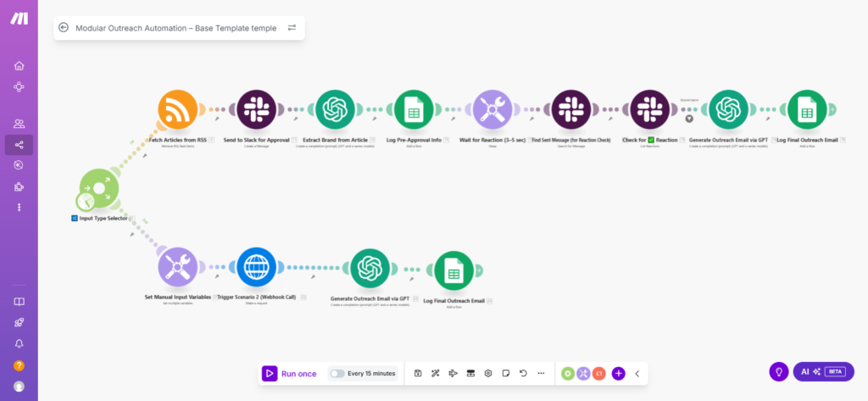This screenshot has width=868, height=401.
Task: Click Explain flow airplane icon
Action: [x=453, y=373]
